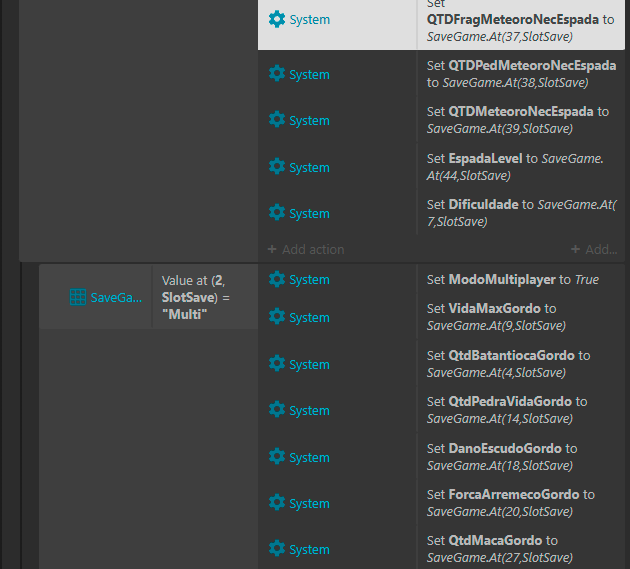Select Set QtdMacaGordo action text
Viewport: 630px width, 569px height.
[500, 549]
